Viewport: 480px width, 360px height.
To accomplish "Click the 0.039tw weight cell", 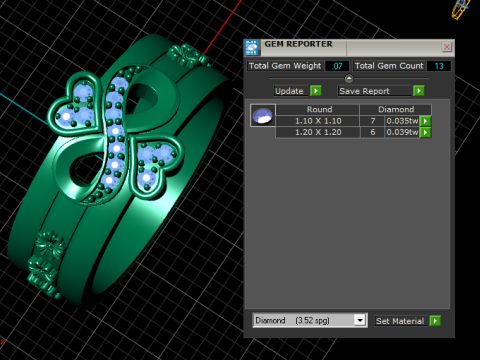I will (402, 132).
